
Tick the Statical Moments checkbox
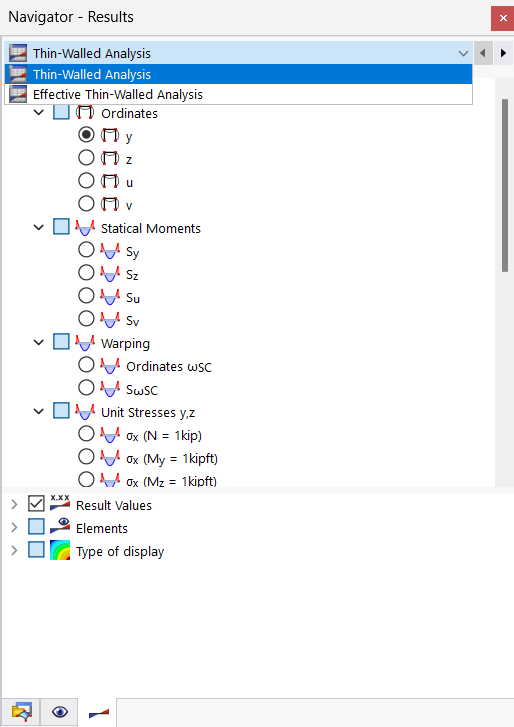point(61,227)
